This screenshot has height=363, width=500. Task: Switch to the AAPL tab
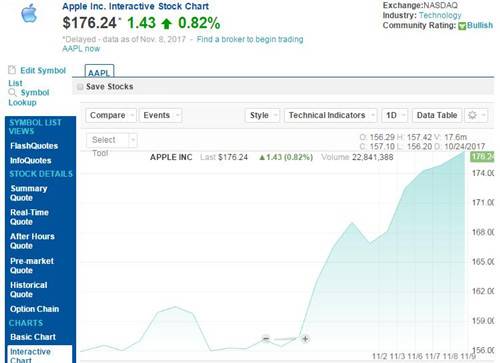[x=99, y=71]
